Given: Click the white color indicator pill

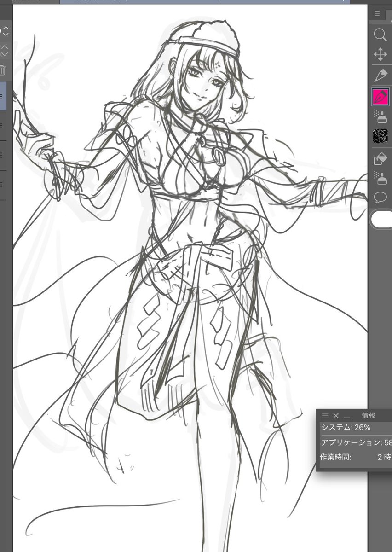Looking at the screenshot, I should 381,219.
